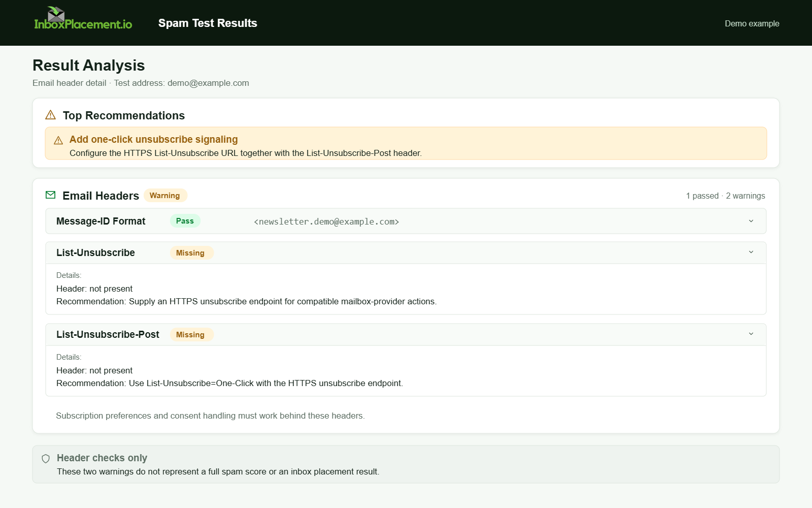Click the Top Recommendations warning triangle icon

pyautogui.click(x=50, y=115)
